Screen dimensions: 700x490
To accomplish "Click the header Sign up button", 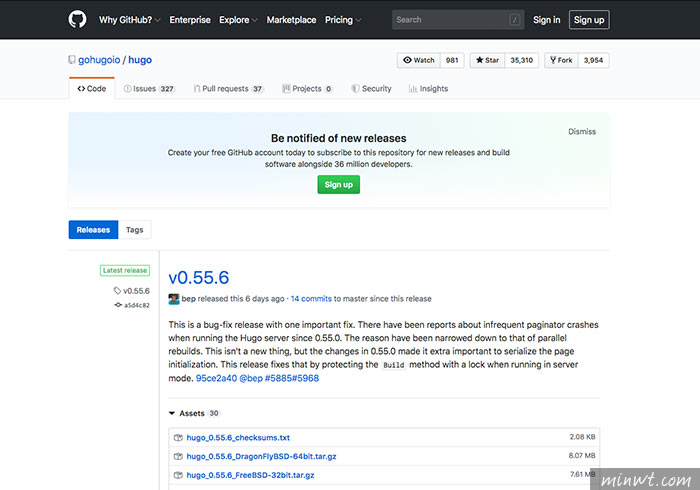I will pyautogui.click(x=589, y=20).
